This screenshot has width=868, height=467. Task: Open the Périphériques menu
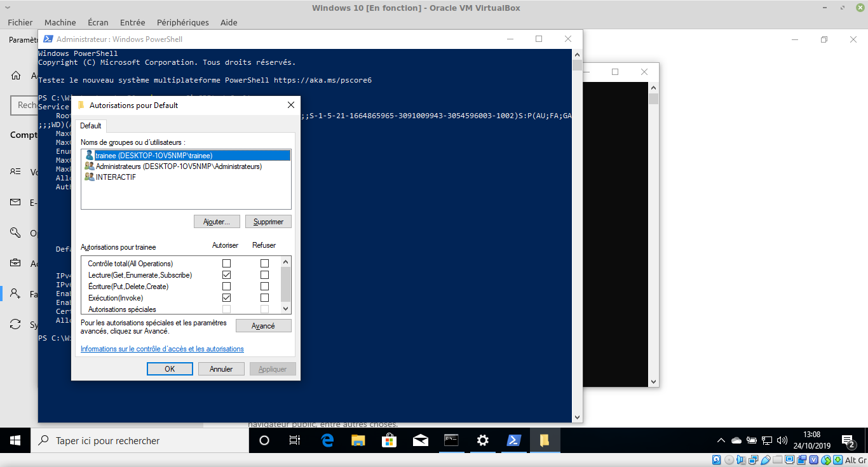[182, 22]
